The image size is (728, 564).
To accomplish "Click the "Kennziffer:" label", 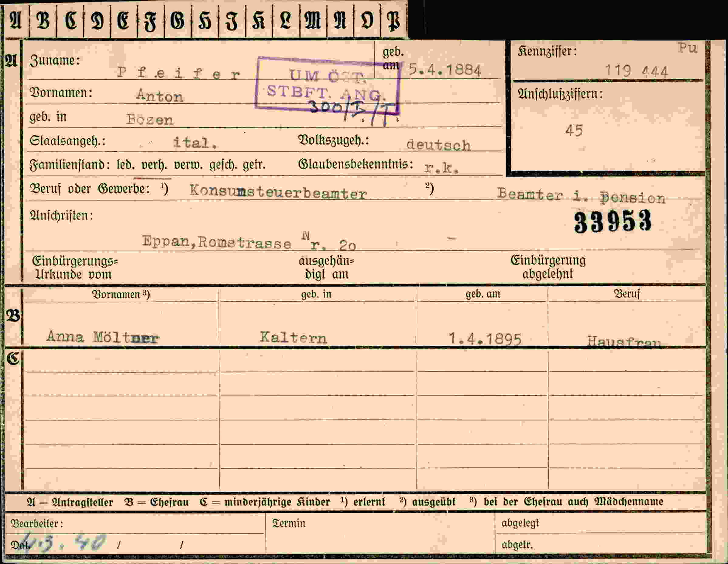I will (x=547, y=51).
